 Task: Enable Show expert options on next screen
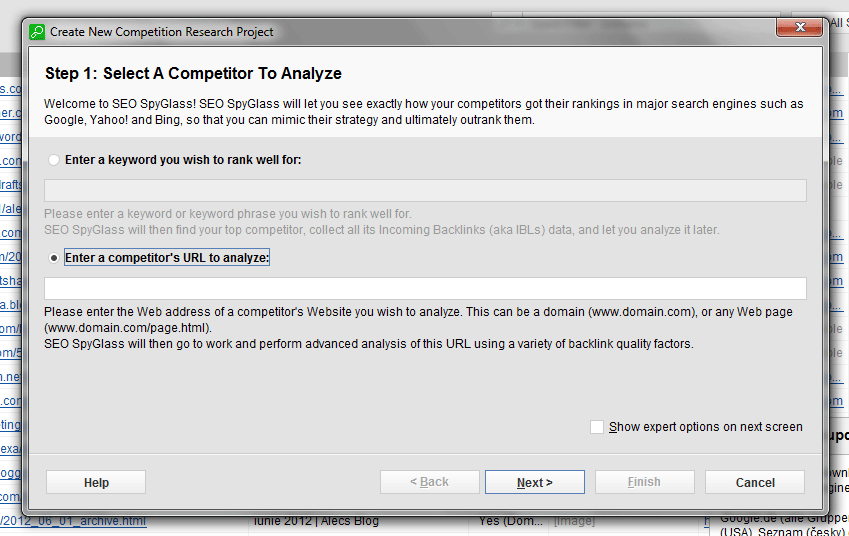tap(597, 427)
